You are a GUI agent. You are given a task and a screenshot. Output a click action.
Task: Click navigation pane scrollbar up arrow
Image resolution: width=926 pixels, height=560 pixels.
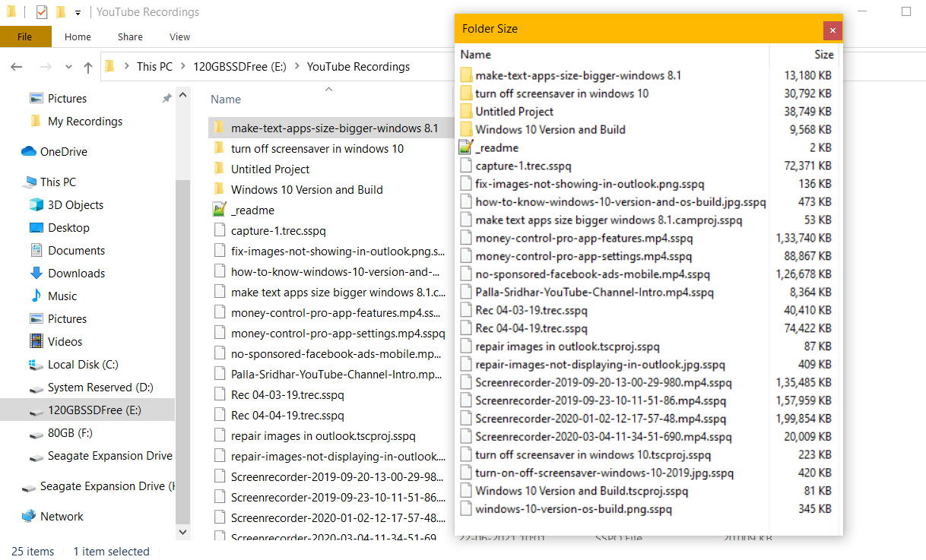[x=182, y=96]
